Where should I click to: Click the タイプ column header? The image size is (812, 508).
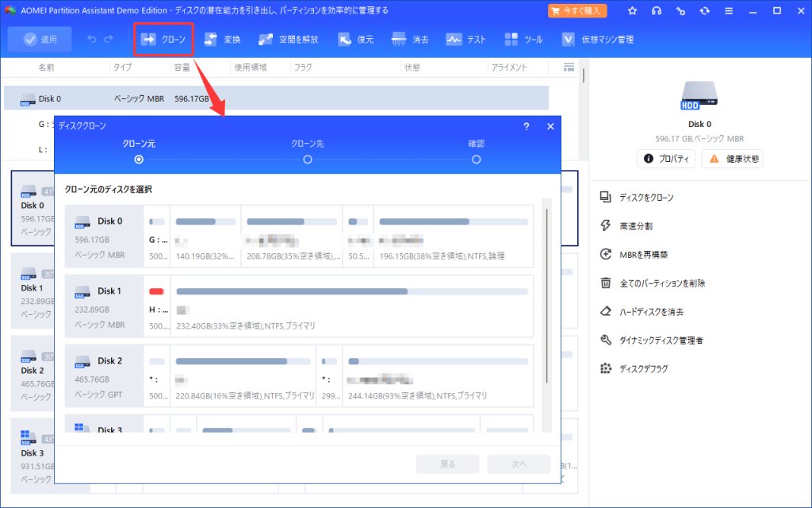click(x=122, y=67)
